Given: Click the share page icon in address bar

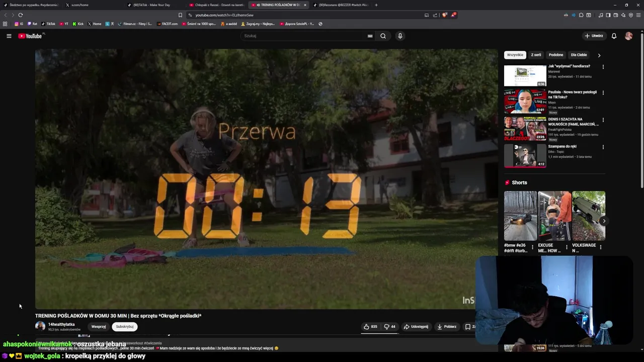Looking at the screenshot, I should point(435,15).
